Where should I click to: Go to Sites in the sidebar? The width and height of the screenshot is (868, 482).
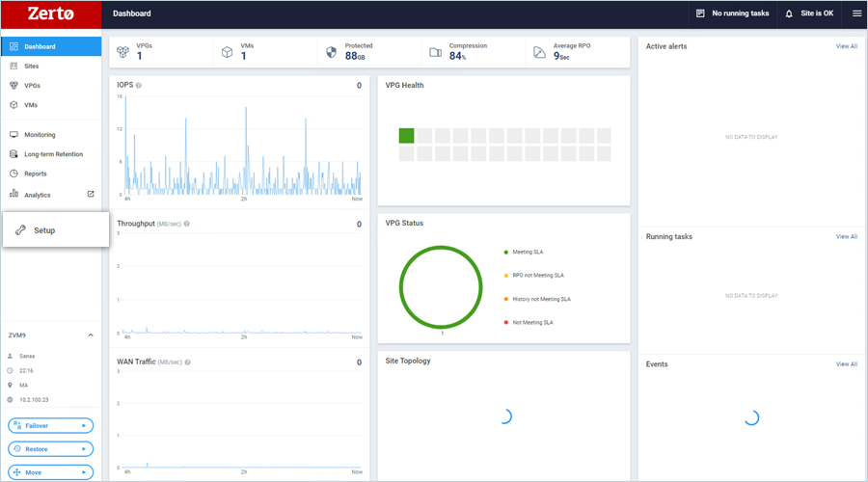[31, 67]
